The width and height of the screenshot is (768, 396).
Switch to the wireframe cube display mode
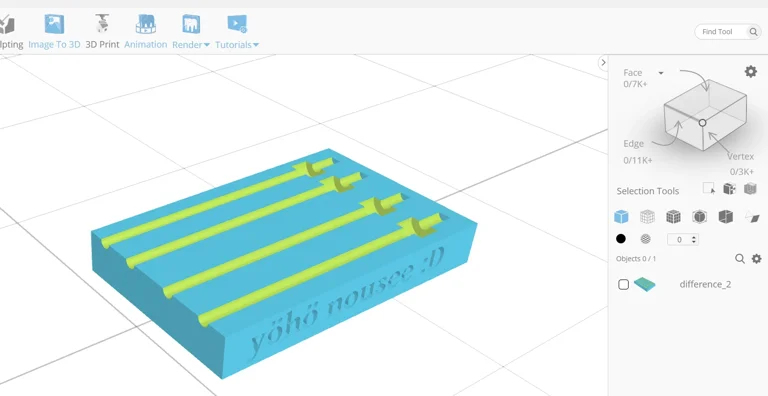[x=647, y=217]
